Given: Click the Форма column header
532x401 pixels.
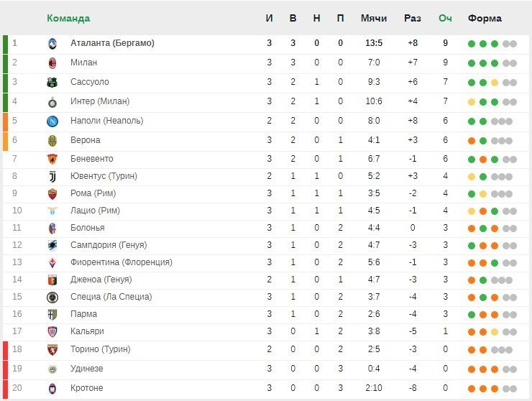Looking at the screenshot, I should coord(485,18).
